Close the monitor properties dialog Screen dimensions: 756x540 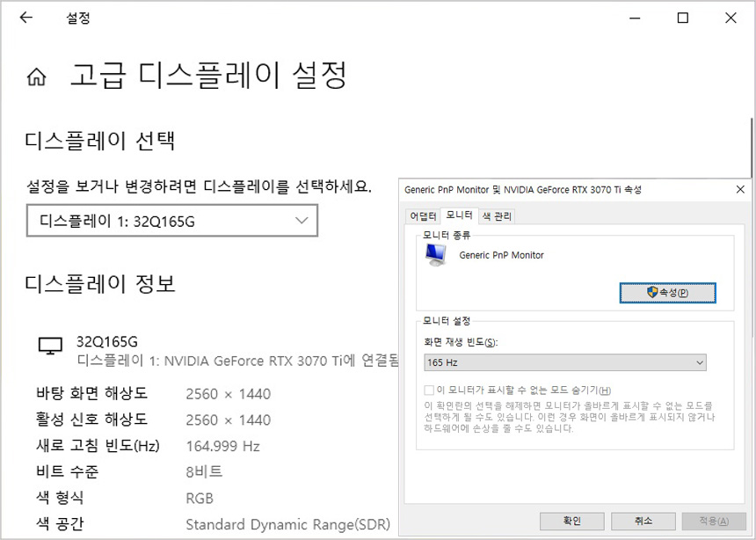740,189
